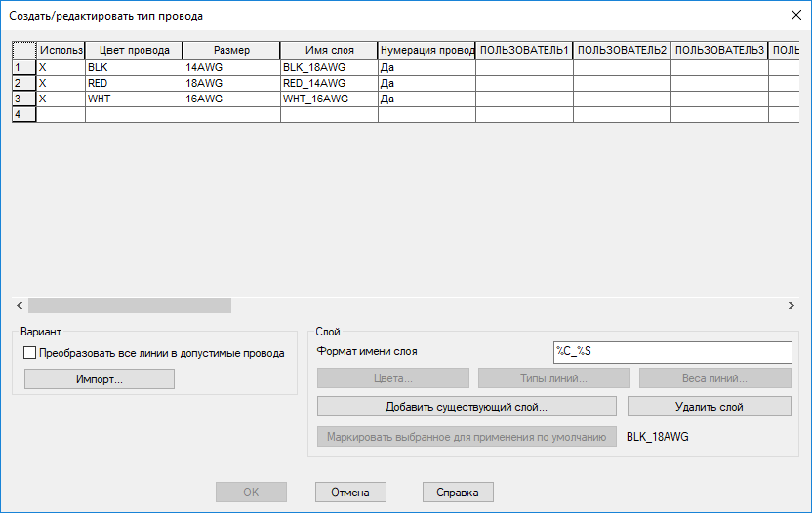
Task: Click the horizontal scrollbar thumb
Action: click(x=130, y=306)
